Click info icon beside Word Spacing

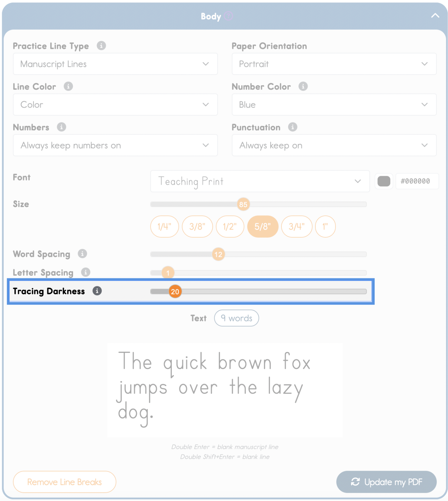[x=82, y=254]
